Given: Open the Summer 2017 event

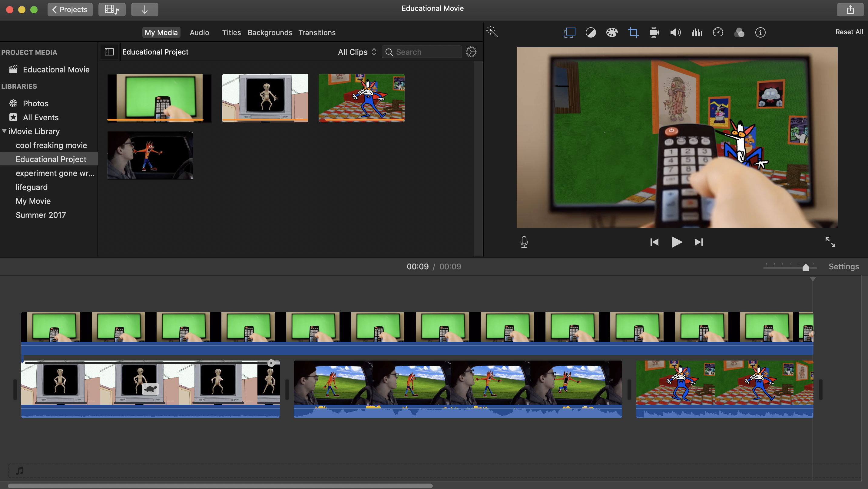Looking at the screenshot, I should (x=41, y=215).
